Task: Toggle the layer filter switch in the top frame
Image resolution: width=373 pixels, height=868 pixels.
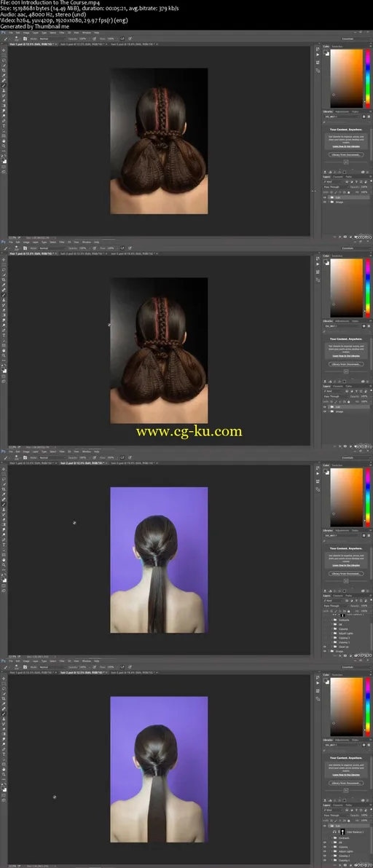Action: coord(372,181)
